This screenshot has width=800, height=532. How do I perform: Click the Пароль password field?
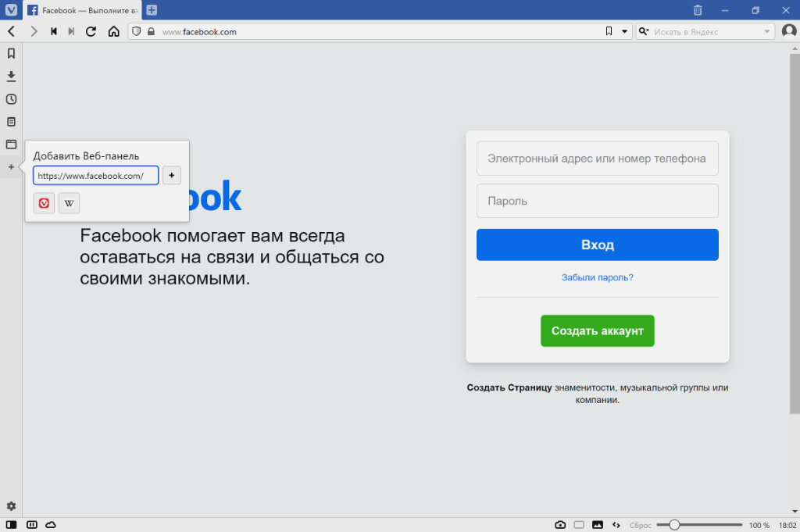598,201
